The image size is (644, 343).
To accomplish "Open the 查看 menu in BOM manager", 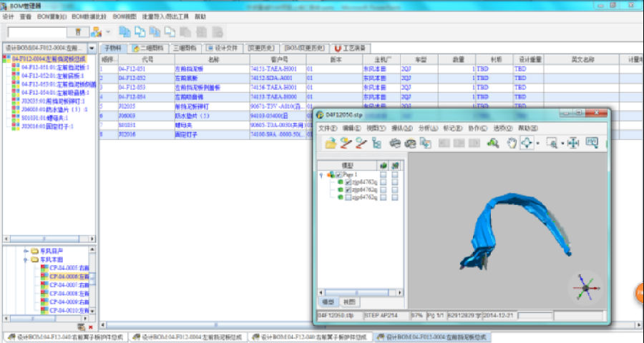I will tap(26, 17).
